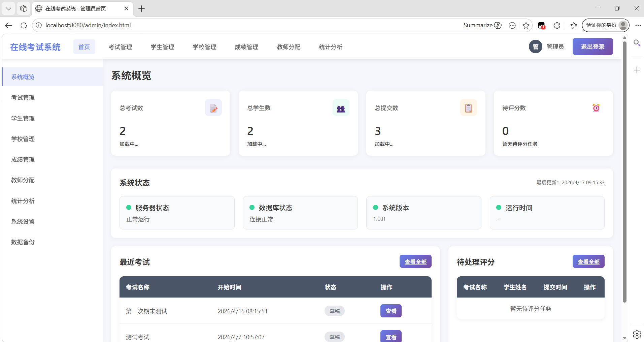Click the browser address bar
The image size is (644, 342).
click(236, 25)
